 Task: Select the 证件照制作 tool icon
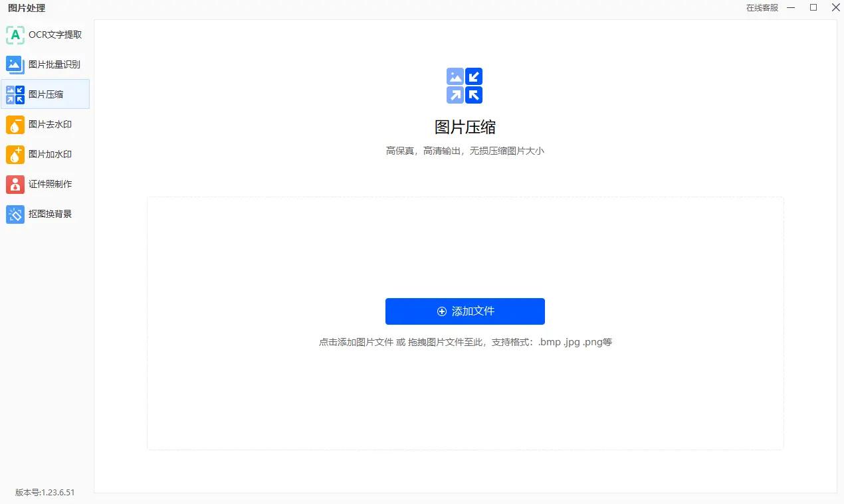coord(15,184)
